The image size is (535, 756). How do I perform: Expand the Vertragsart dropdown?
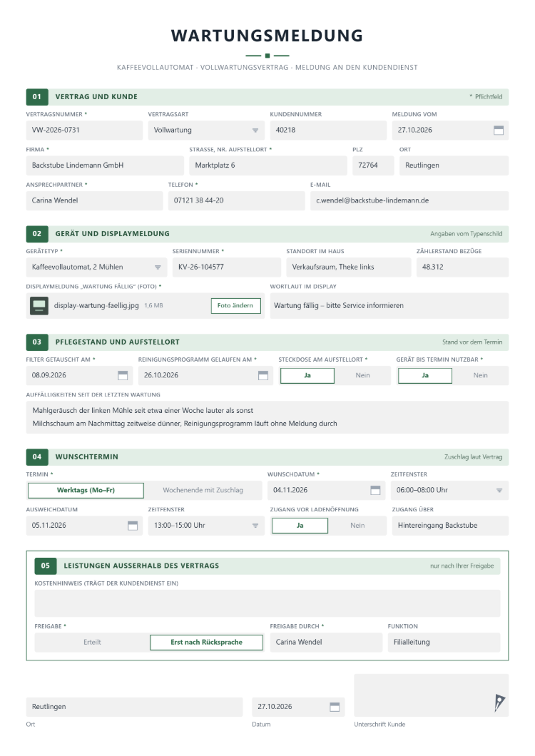tap(255, 131)
